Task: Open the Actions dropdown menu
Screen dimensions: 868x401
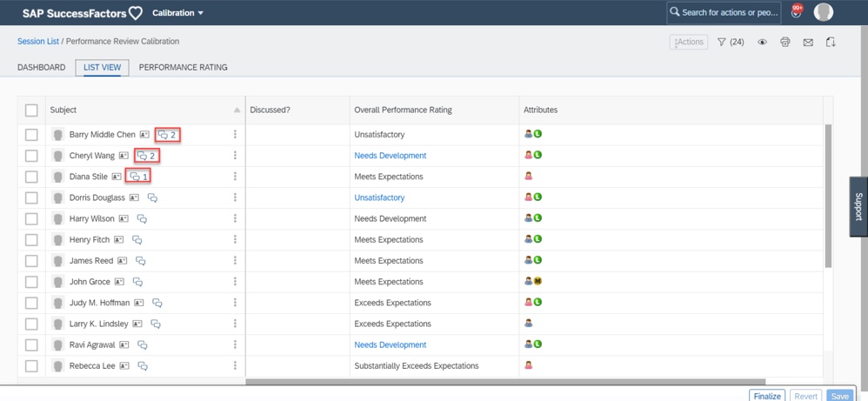Action: click(x=688, y=42)
